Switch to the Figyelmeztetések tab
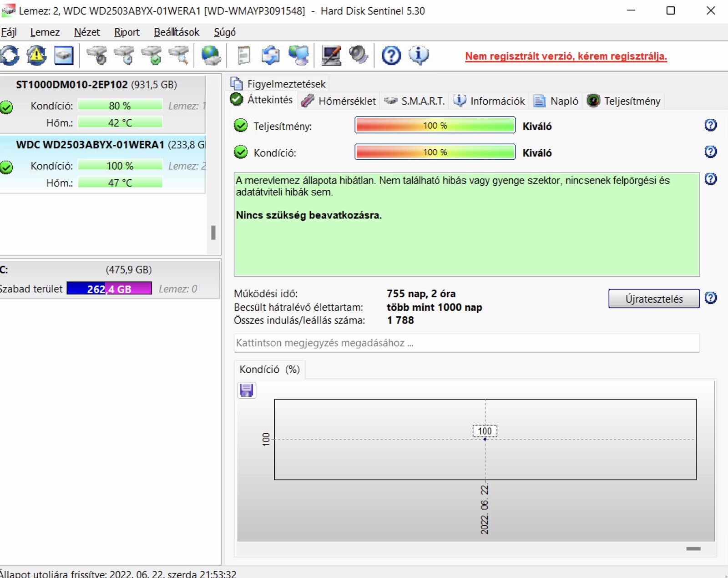Viewport: 728px width, 578px height. pos(278,84)
